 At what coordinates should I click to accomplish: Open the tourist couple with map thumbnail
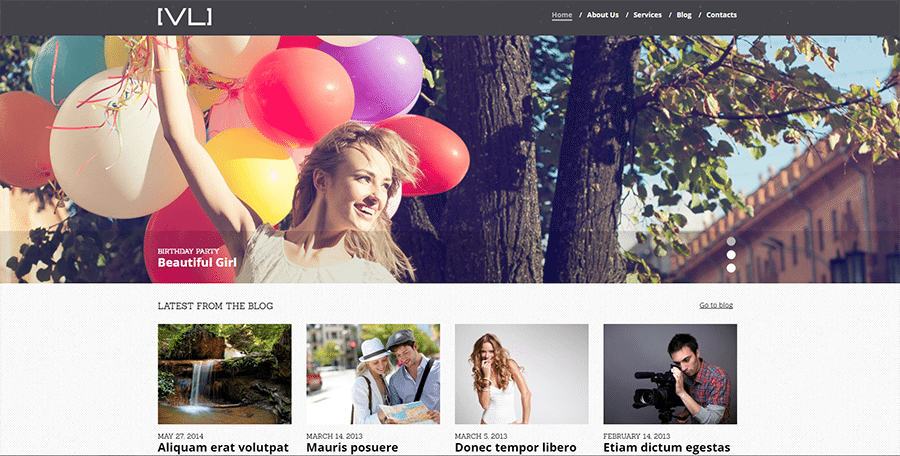pyautogui.click(x=373, y=373)
